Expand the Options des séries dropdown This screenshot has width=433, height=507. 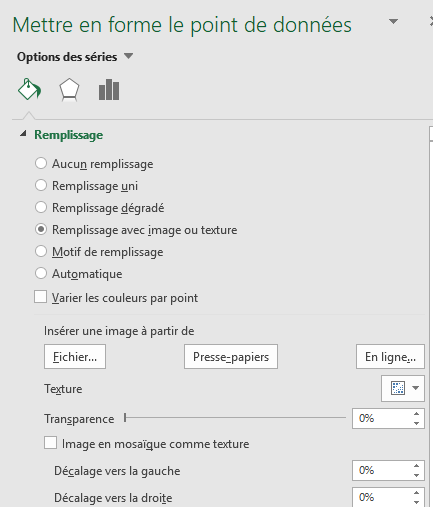pos(128,56)
